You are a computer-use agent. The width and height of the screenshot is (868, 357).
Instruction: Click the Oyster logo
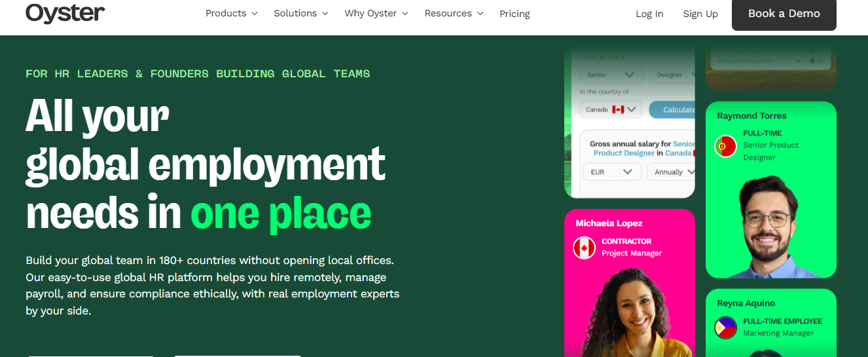[x=65, y=13]
